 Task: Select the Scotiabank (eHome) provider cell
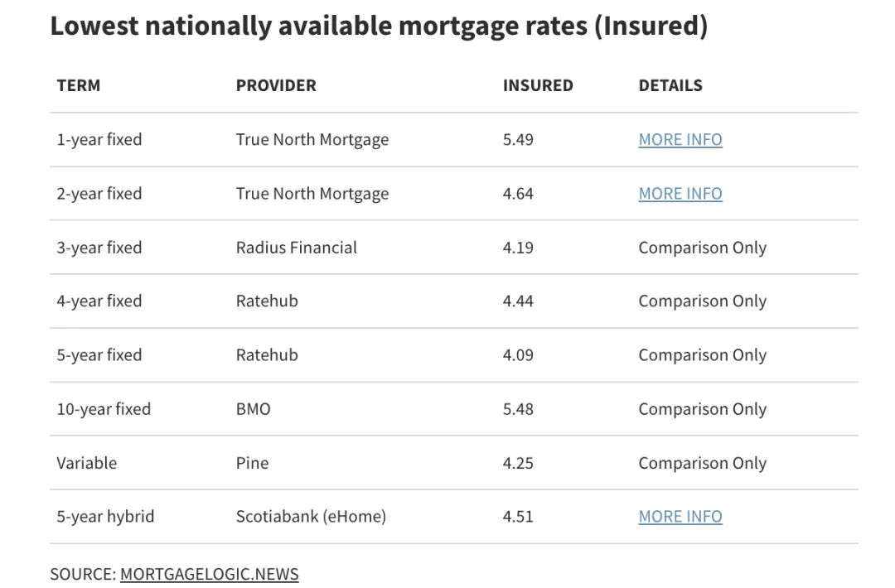(x=311, y=517)
